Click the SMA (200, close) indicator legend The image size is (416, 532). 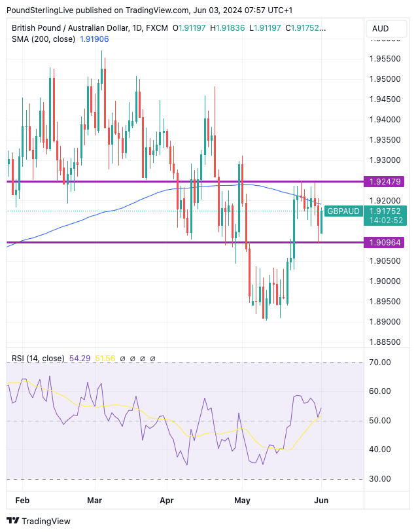[44, 39]
